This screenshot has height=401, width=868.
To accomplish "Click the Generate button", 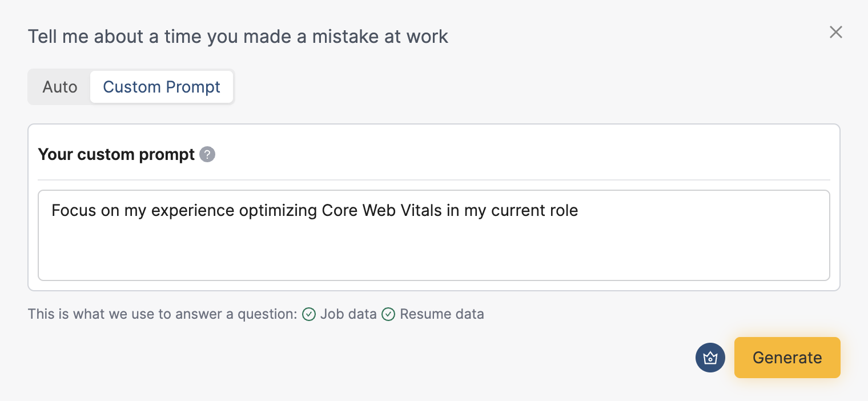I will pyautogui.click(x=787, y=357).
